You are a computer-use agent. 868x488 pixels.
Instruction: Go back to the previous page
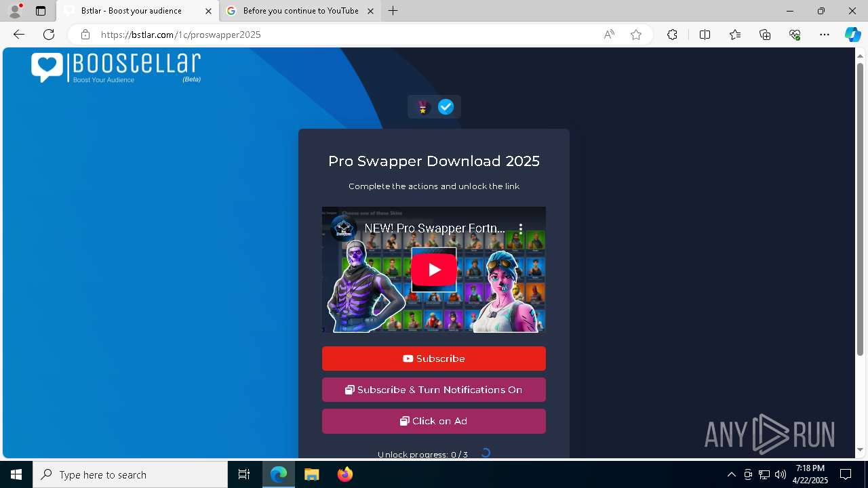pos(19,35)
